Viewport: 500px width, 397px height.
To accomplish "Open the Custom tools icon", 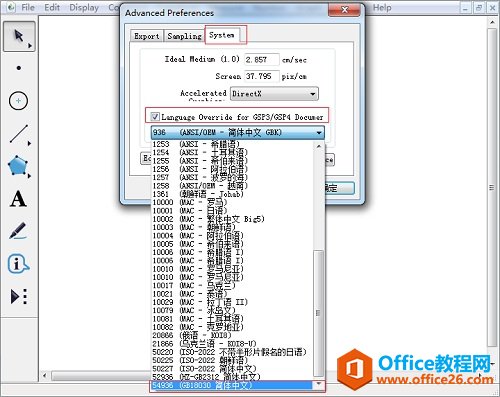I will point(19,296).
